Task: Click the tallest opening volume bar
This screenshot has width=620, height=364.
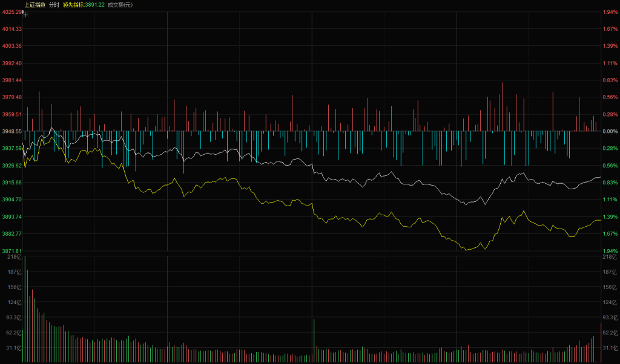Action: click(x=25, y=308)
